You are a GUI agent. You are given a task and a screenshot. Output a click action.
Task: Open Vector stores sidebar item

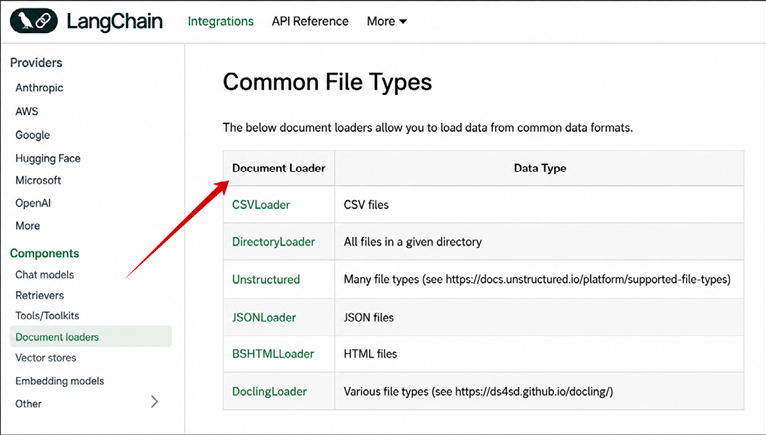pos(46,358)
